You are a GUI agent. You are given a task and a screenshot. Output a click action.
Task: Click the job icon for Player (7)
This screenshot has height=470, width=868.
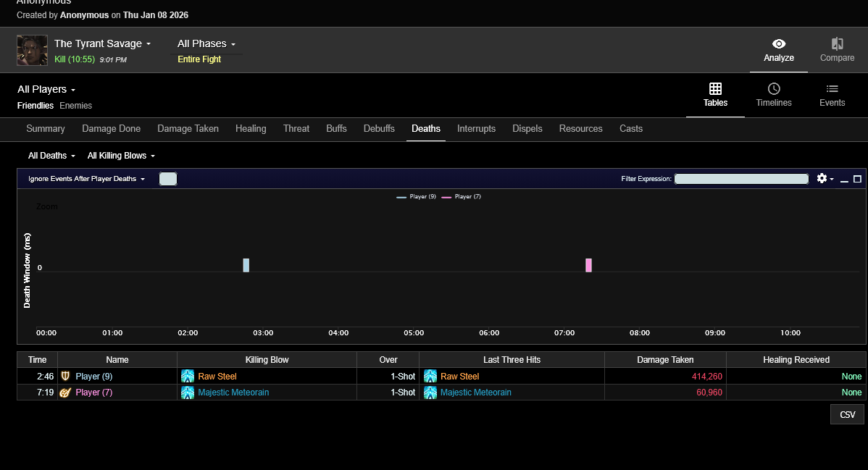pyautogui.click(x=65, y=393)
